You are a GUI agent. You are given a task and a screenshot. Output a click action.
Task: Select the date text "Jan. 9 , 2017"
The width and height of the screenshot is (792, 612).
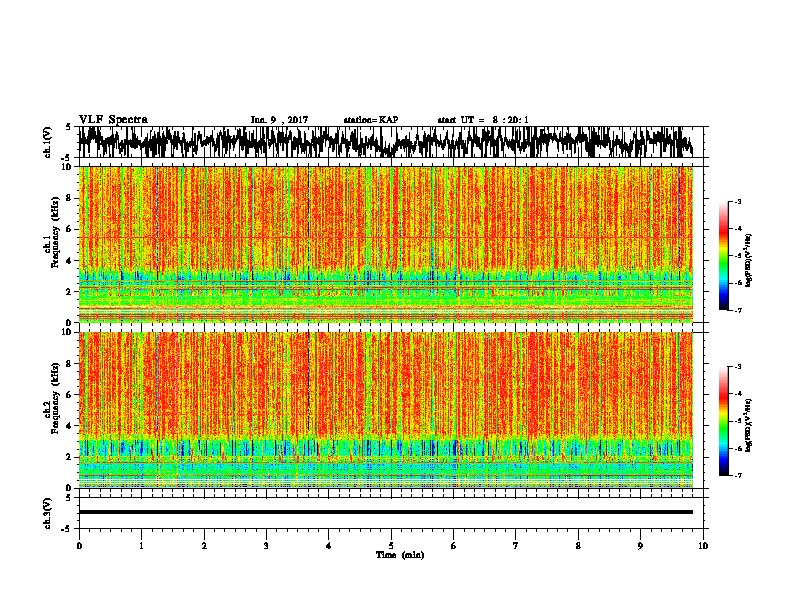(279, 120)
